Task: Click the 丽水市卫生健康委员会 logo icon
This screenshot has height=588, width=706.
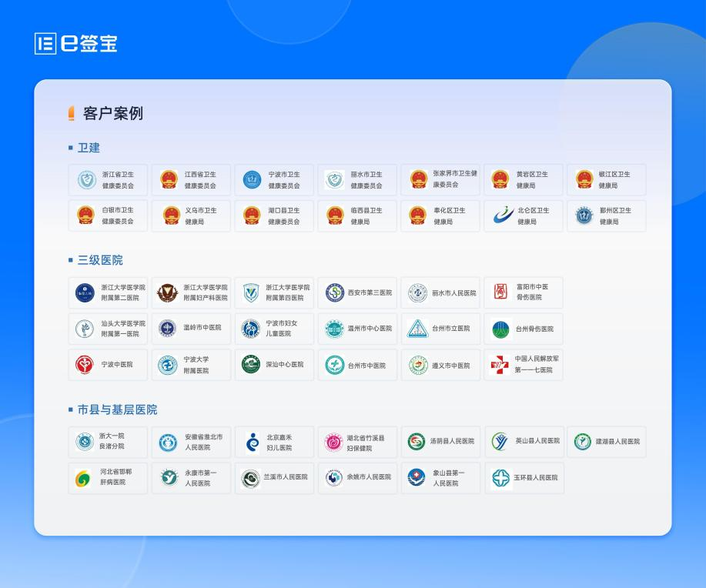Action: click(x=335, y=180)
